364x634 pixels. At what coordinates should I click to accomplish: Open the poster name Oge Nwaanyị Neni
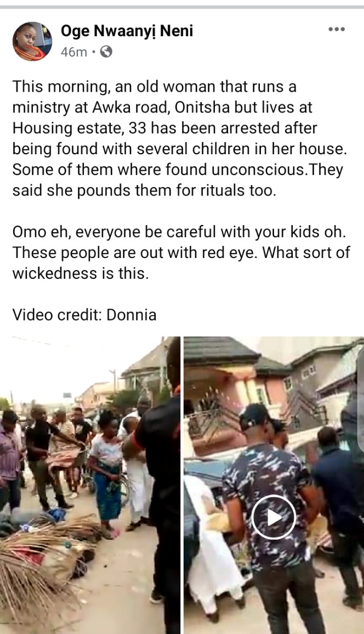tap(127, 31)
